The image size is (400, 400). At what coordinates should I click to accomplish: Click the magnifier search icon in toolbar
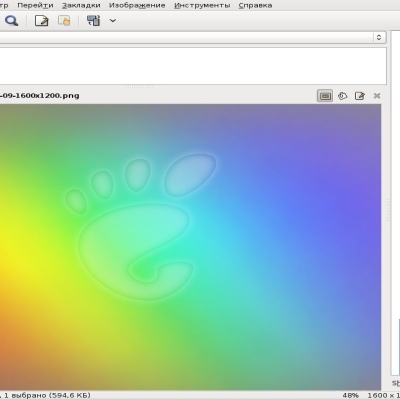click(x=11, y=21)
